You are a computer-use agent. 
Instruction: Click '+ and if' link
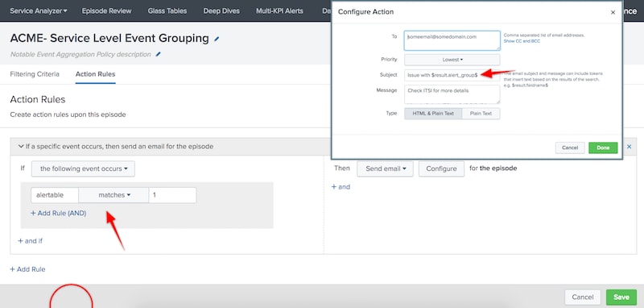click(x=30, y=241)
